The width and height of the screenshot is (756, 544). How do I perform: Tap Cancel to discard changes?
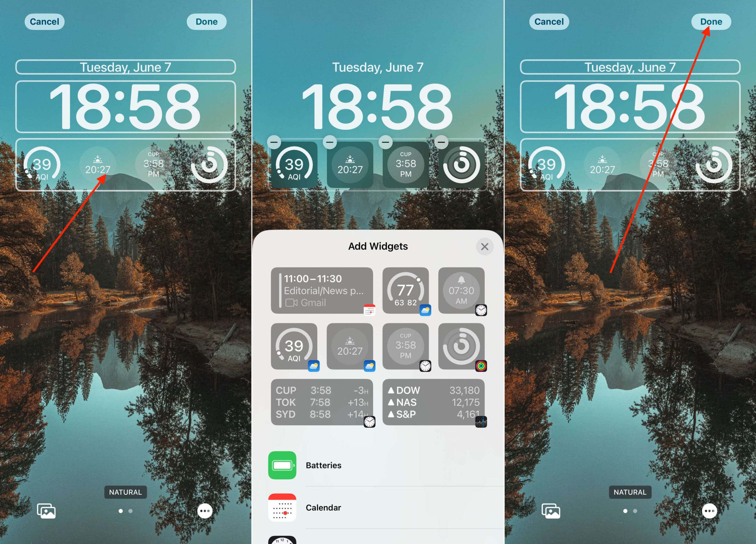tap(43, 22)
